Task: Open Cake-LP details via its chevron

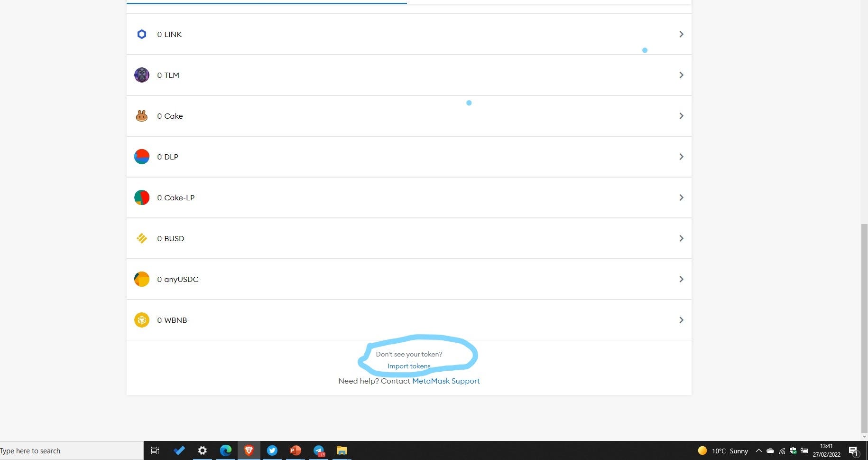Action: point(681,197)
